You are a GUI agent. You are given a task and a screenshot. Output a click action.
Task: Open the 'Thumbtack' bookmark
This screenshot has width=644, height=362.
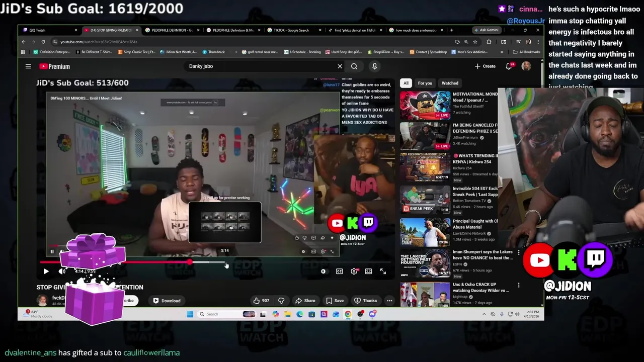(214, 52)
